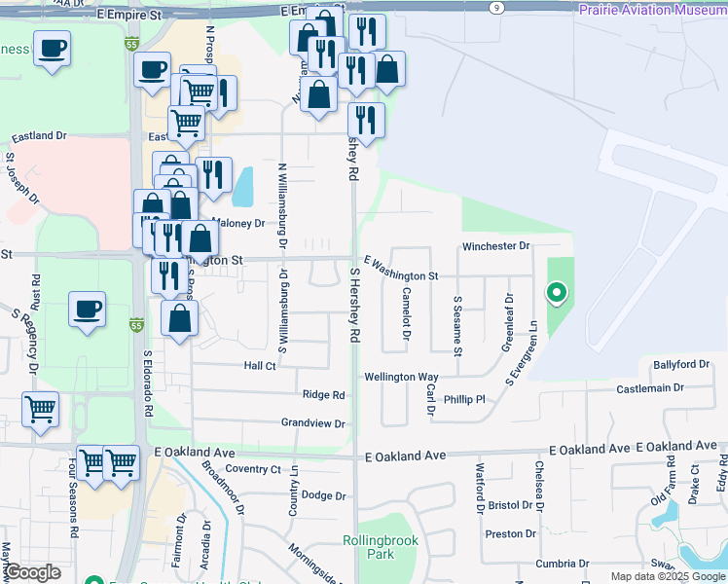The width and height of the screenshot is (728, 584).
Task: Click the Wellington Way street label
Action: click(x=401, y=377)
